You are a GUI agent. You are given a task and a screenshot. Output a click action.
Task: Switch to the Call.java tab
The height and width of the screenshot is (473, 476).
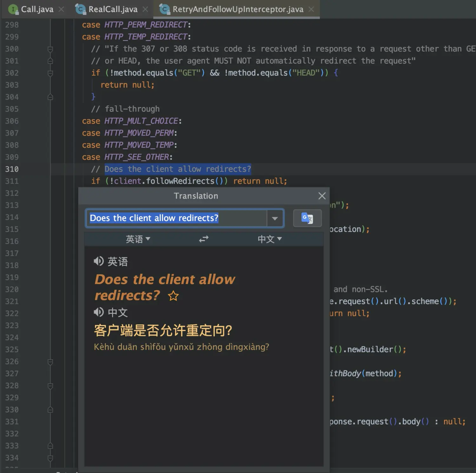37,9
